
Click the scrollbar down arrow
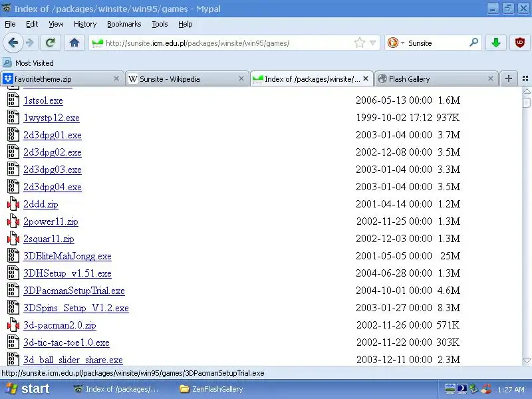[527, 360]
